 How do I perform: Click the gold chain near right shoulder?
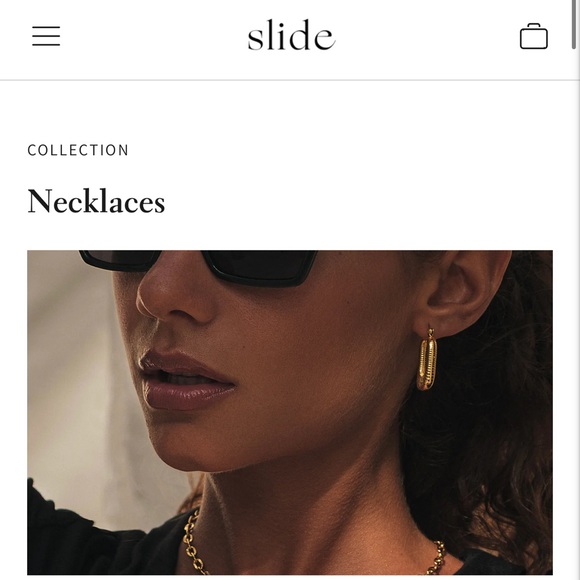(x=436, y=558)
